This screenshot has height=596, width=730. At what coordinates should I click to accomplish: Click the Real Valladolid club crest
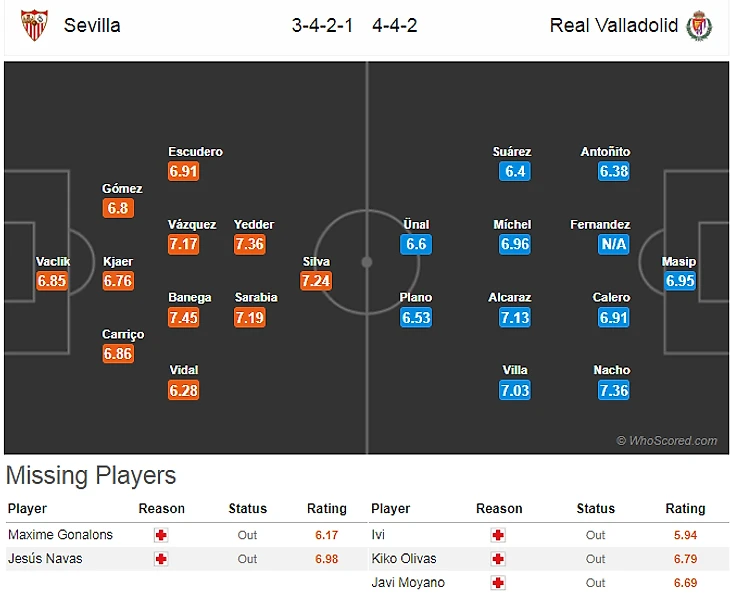point(698,25)
